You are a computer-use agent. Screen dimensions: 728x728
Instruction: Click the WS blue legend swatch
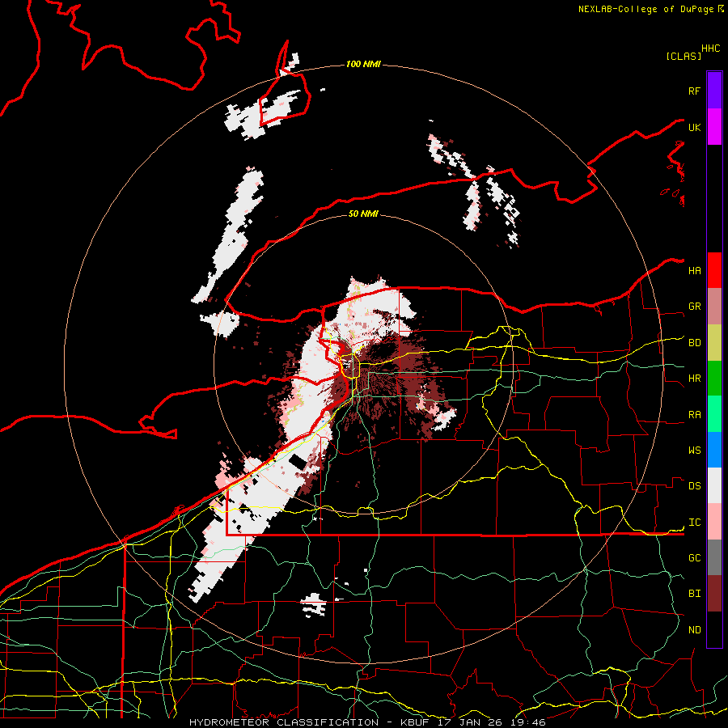pos(714,450)
